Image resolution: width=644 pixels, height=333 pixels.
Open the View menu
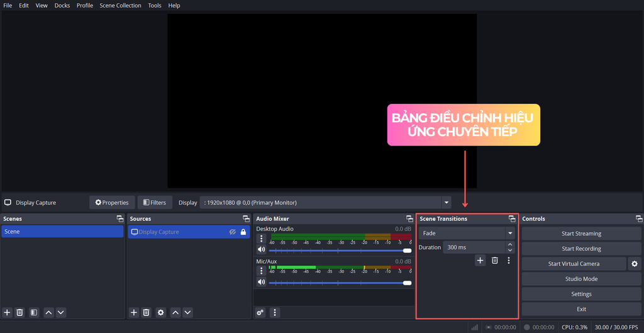42,5
